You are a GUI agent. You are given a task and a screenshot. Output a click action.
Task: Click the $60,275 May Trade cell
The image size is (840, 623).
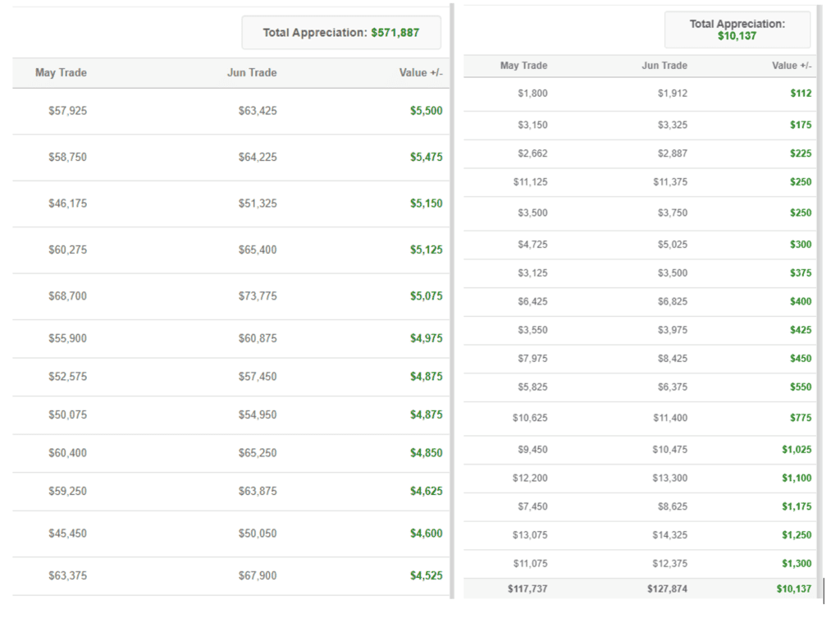point(67,250)
